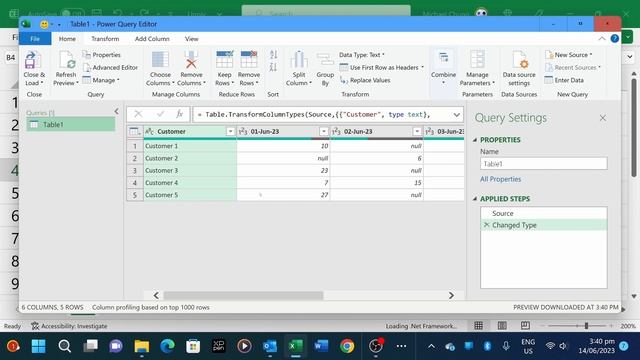Image resolution: width=640 pixels, height=360 pixels.
Task: Collapse the APPLIED STEPS section
Action: [475, 199]
